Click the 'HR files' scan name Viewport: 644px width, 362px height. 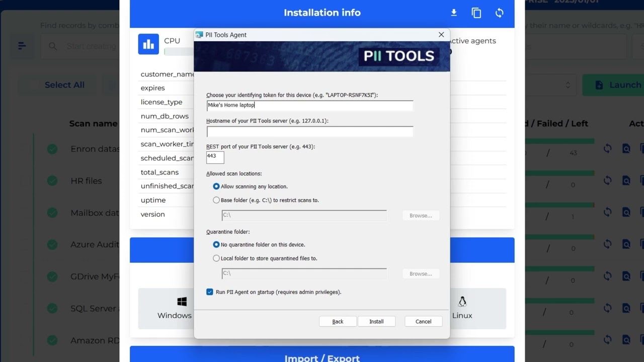[x=86, y=181]
